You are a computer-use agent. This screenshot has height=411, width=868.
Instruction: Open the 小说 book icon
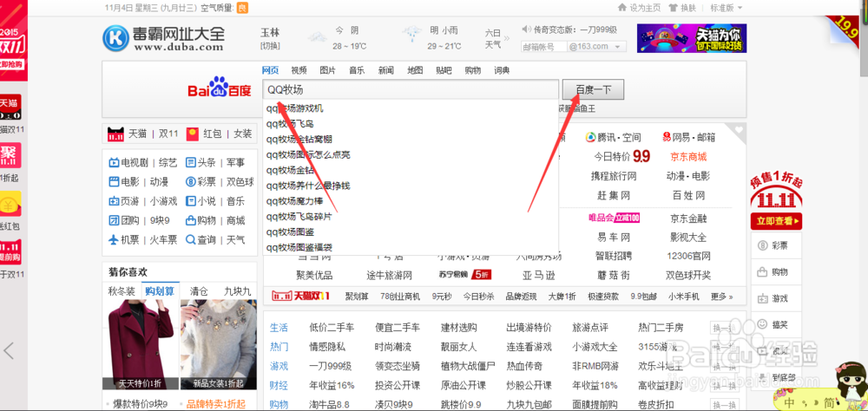point(191,201)
